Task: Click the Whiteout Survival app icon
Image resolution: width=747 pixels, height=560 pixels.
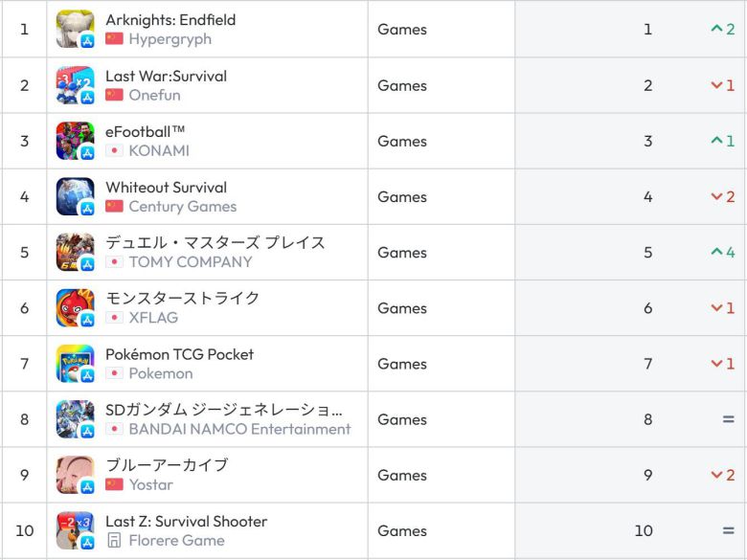Action: click(x=75, y=196)
